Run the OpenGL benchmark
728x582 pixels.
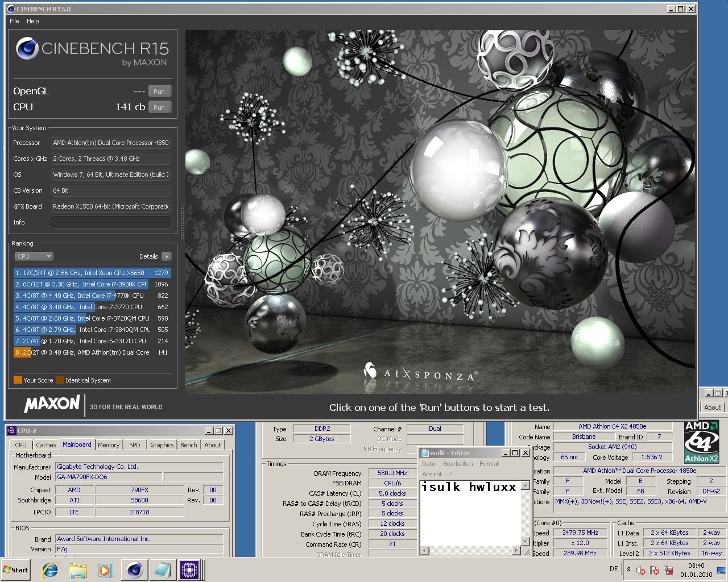tap(160, 92)
